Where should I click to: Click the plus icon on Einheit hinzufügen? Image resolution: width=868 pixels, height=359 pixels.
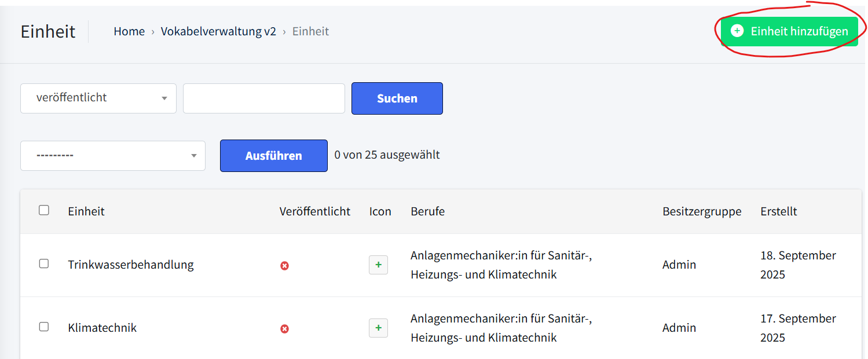tap(737, 31)
